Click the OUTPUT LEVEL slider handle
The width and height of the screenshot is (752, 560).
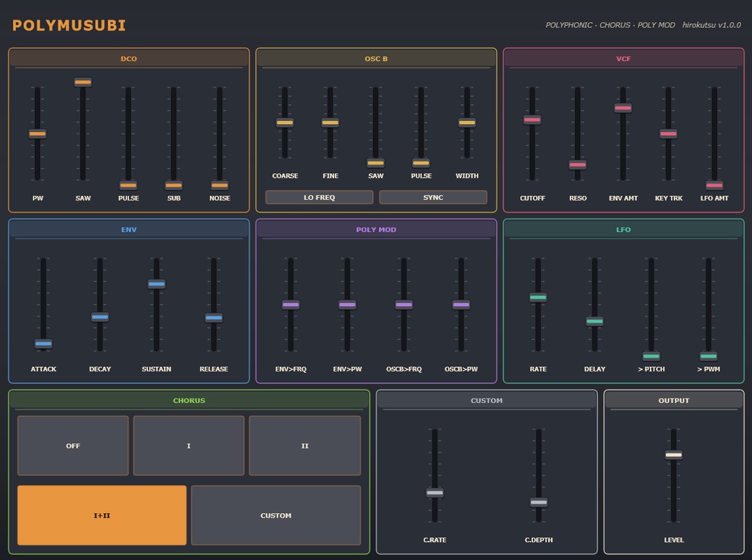(x=674, y=455)
